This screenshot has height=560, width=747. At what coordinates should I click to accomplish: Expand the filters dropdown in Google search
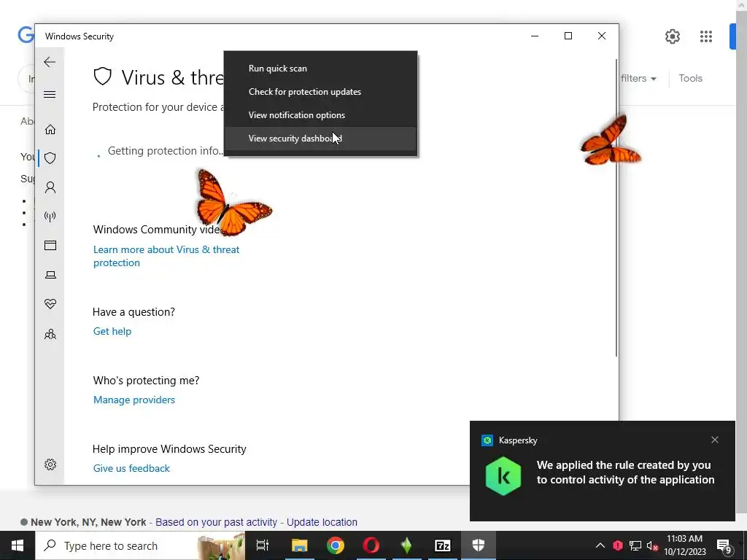pos(638,79)
